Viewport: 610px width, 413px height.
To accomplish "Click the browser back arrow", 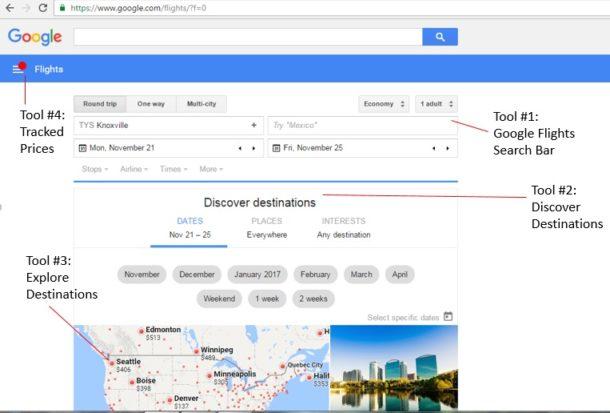I will (10, 7).
